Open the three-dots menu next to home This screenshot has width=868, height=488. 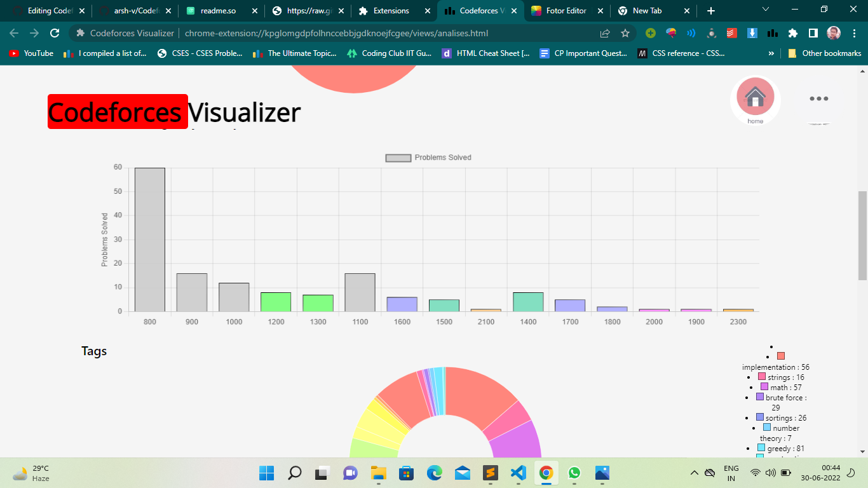pos(819,98)
